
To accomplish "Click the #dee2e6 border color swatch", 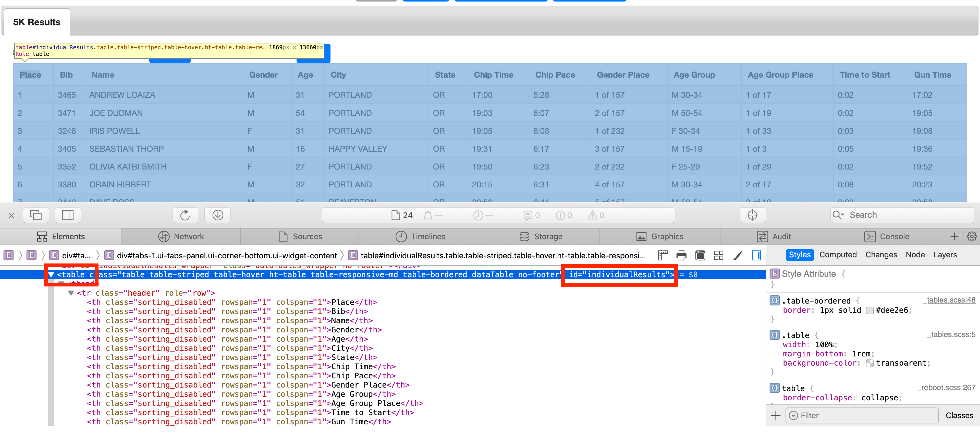I will [869, 310].
